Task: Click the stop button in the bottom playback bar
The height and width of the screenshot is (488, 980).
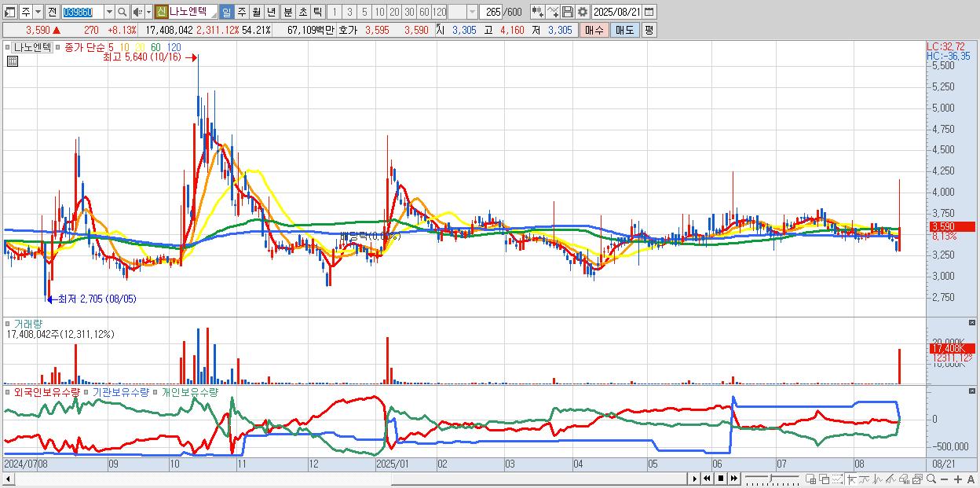Action: pyautogui.click(x=720, y=479)
